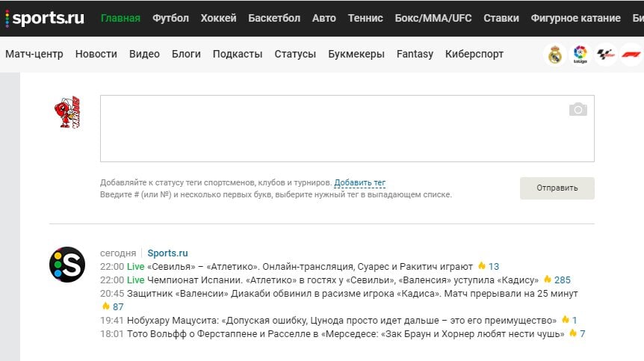This screenshot has height=361, width=644.
Task: Focus the status text input box
Action: pos(347,129)
